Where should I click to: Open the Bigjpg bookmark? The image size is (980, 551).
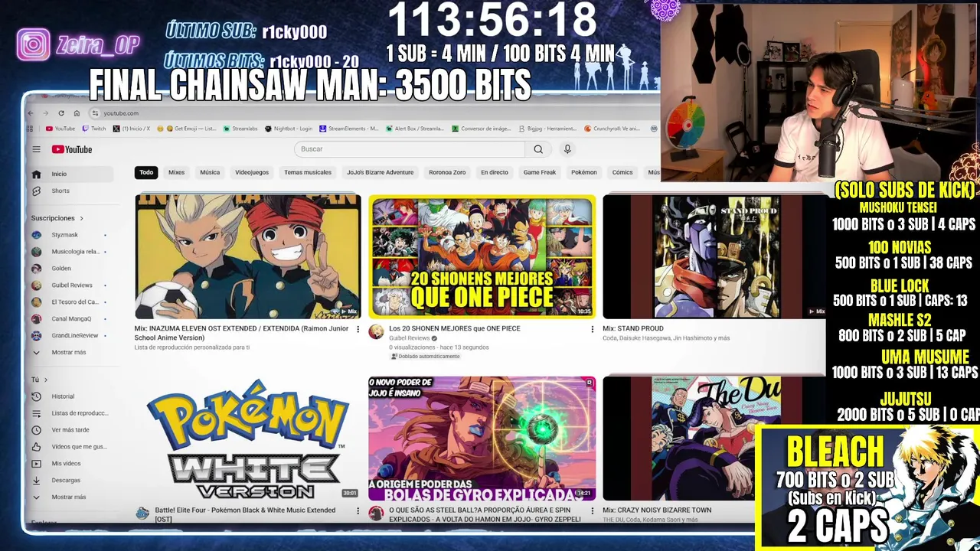(x=547, y=129)
